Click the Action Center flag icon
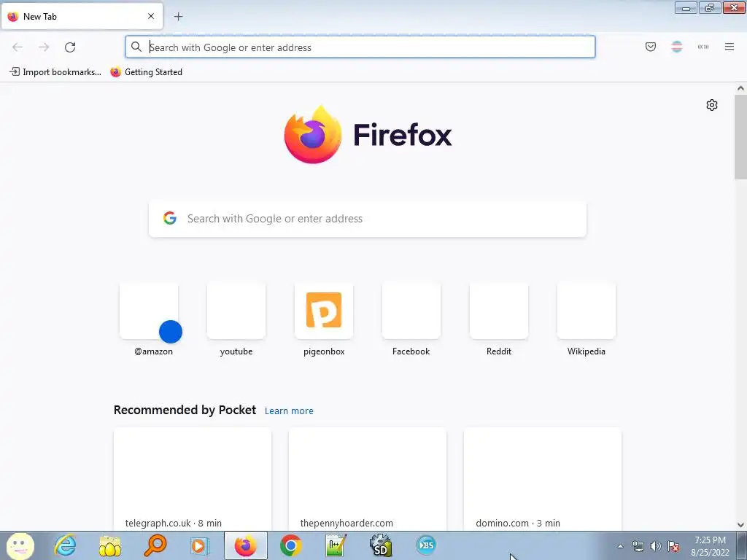 coord(673,546)
